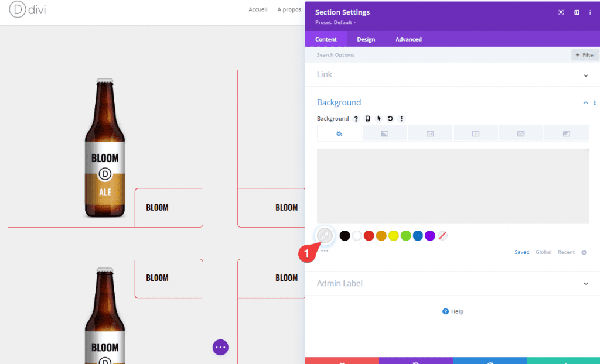
Task: Click the Filter button
Action: pyautogui.click(x=585, y=54)
